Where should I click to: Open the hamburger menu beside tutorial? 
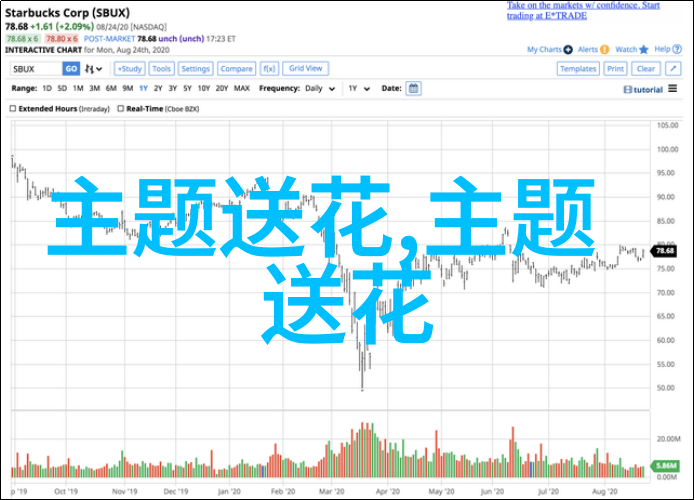point(673,89)
